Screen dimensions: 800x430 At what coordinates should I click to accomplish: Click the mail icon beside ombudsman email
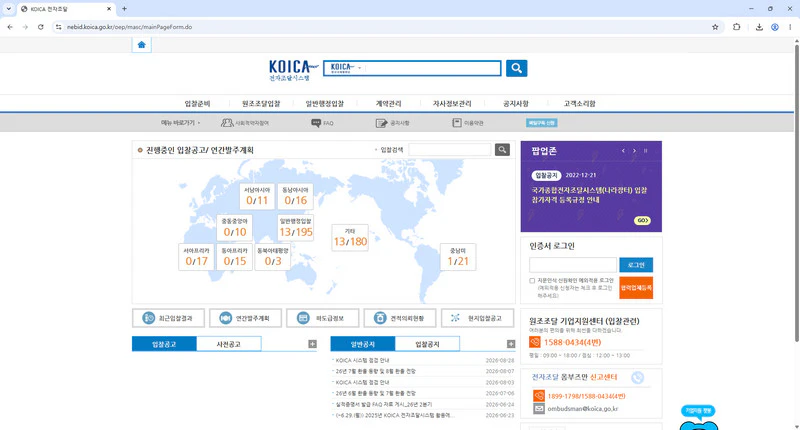[539, 409]
